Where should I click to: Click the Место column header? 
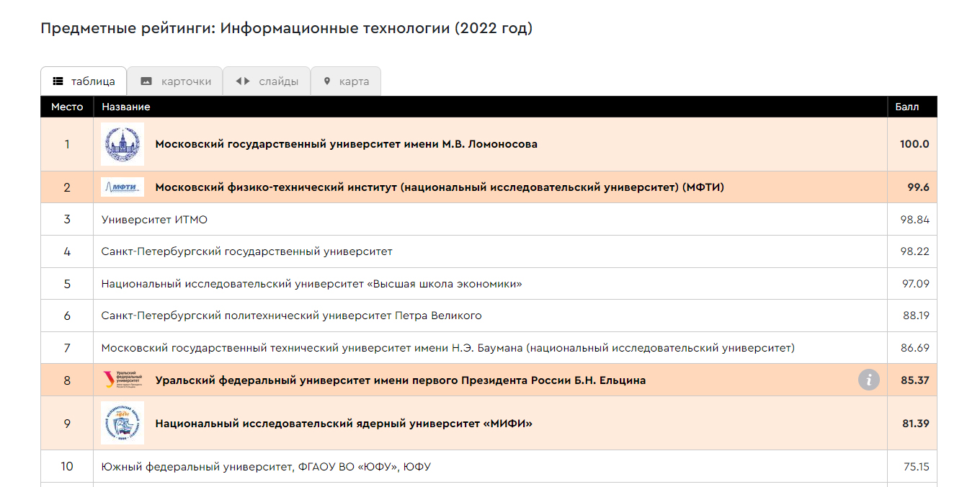pos(67,107)
